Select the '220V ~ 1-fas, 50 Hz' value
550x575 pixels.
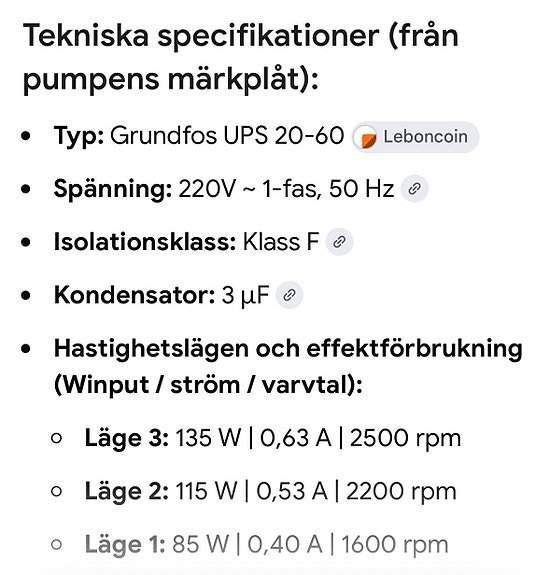tap(286, 189)
